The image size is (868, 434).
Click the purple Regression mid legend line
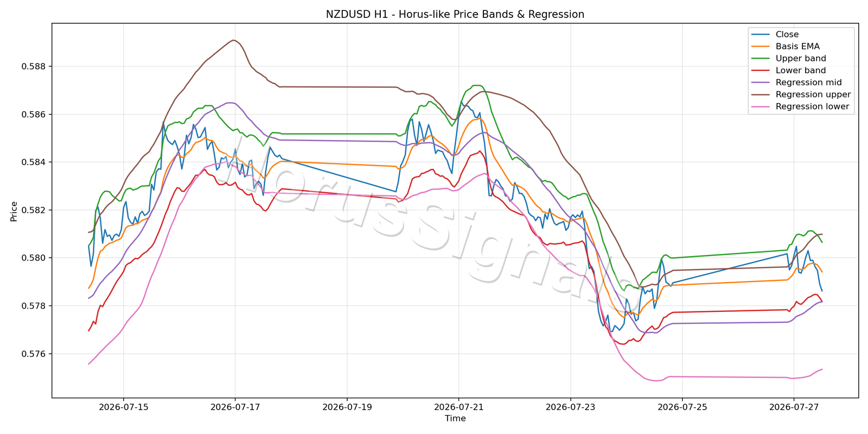[x=761, y=82]
